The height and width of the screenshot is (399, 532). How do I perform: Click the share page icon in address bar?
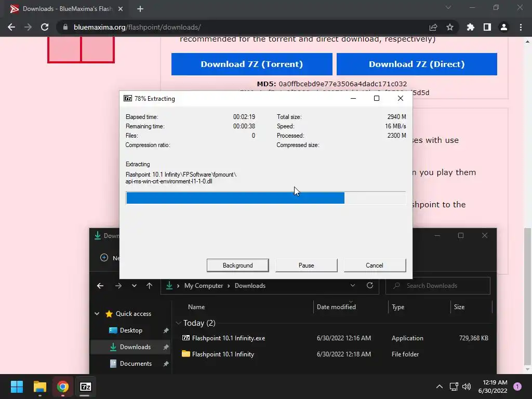pyautogui.click(x=433, y=27)
